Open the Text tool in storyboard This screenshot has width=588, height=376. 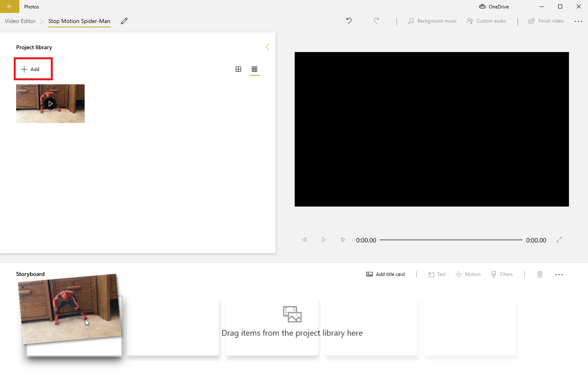436,274
